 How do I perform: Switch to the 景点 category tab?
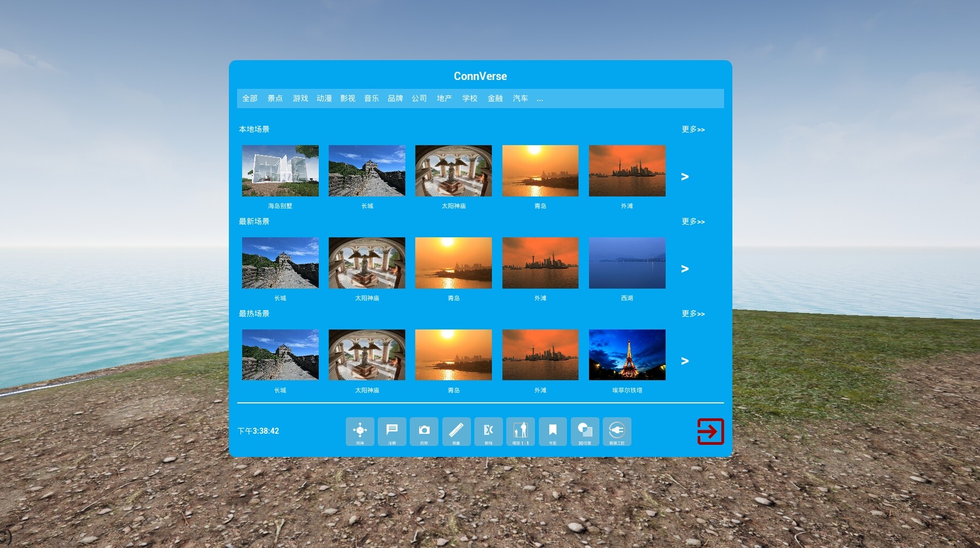(275, 98)
